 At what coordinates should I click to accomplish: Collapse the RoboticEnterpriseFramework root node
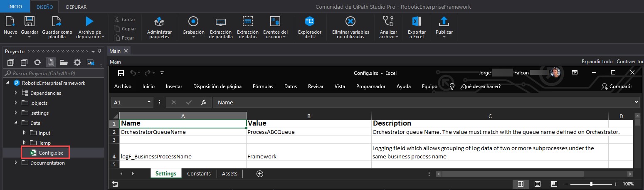coord(7,83)
